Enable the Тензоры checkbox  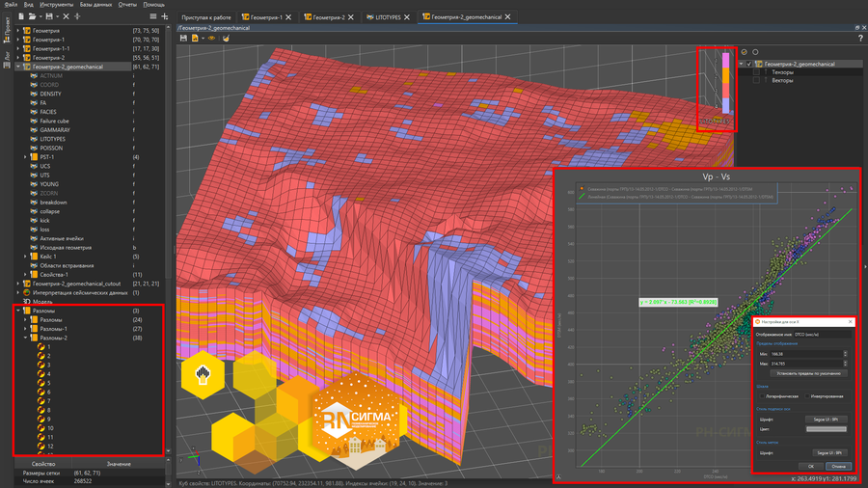point(757,72)
